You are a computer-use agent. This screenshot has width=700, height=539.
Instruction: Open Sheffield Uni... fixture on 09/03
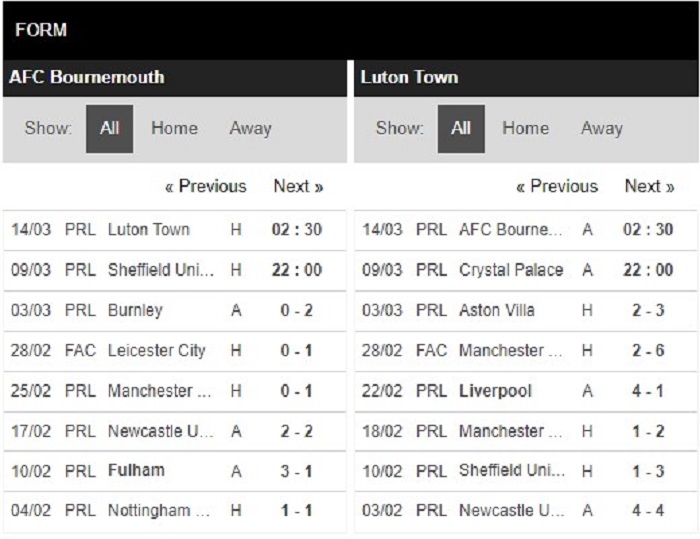[x=175, y=270]
